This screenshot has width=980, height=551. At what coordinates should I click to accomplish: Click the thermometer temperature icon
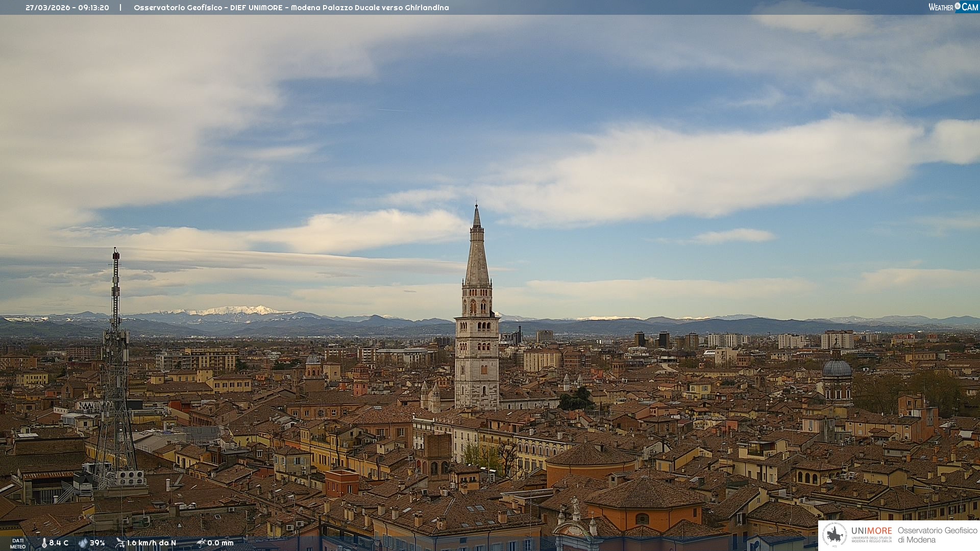click(x=44, y=543)
